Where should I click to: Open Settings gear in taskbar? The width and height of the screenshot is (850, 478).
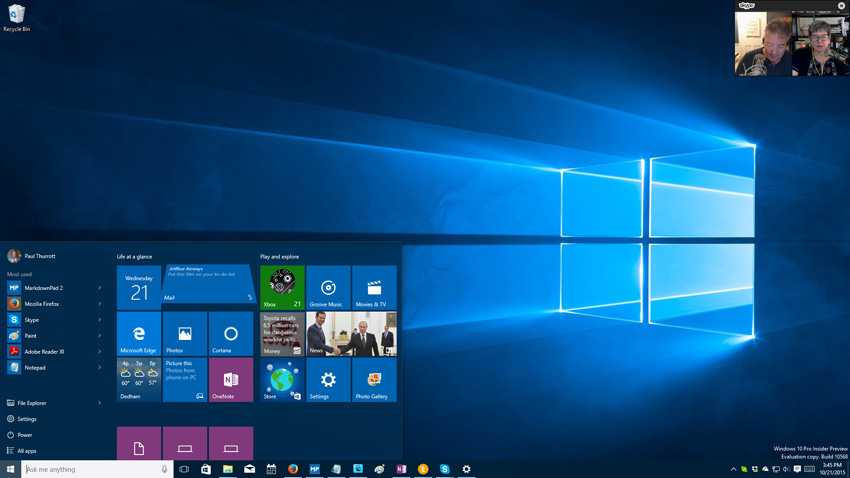[x=466, y=469]
